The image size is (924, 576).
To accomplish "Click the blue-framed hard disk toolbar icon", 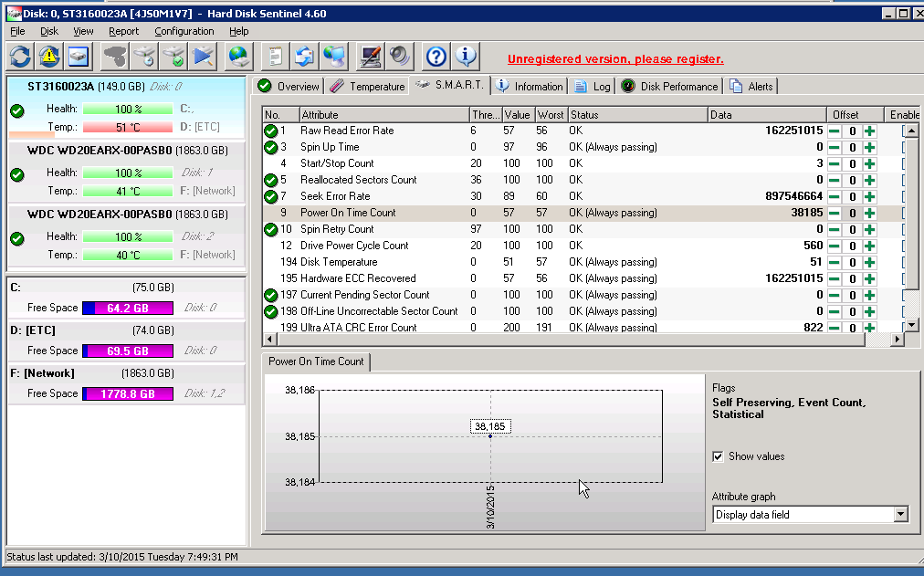I will point(79,58).
